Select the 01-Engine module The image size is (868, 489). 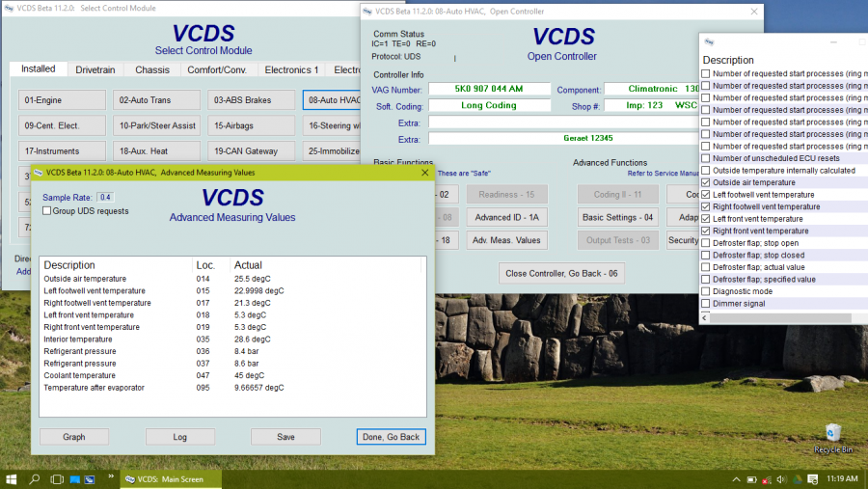(x=62, y=100)
